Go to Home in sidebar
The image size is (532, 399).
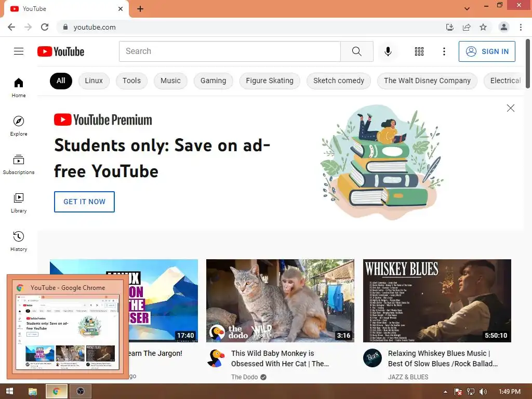tap(19, 87)
